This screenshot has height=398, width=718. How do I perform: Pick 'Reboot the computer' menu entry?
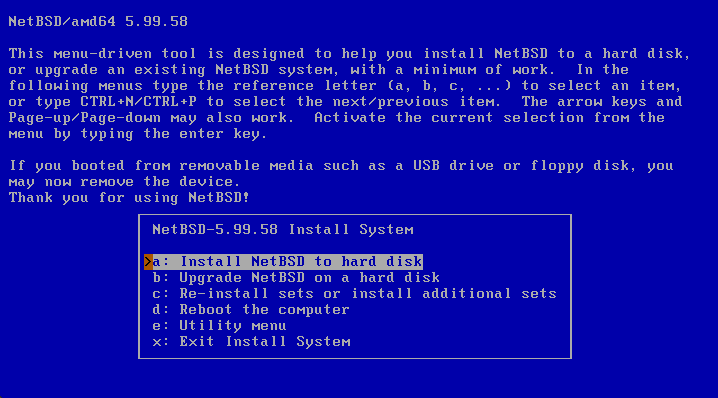click(x=251, y=310)
